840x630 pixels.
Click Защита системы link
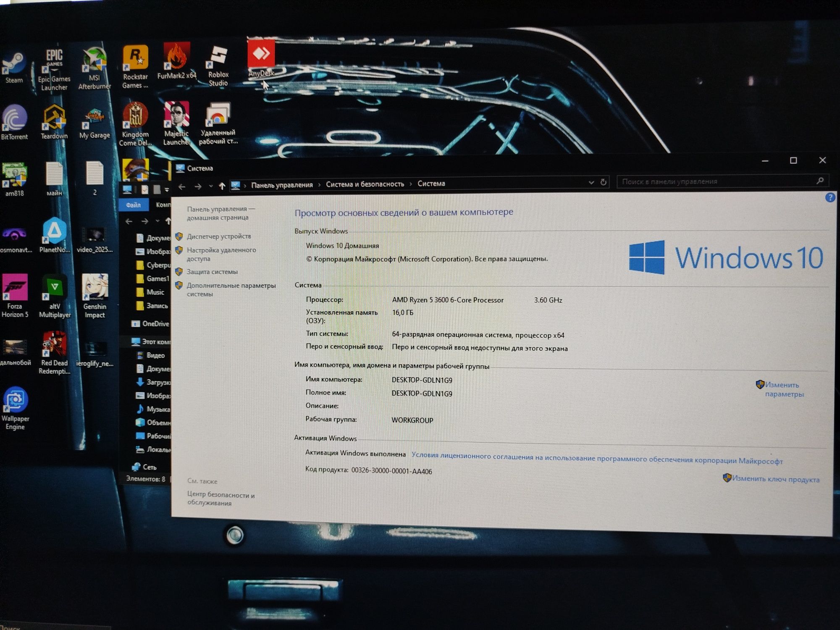(212, 272)
